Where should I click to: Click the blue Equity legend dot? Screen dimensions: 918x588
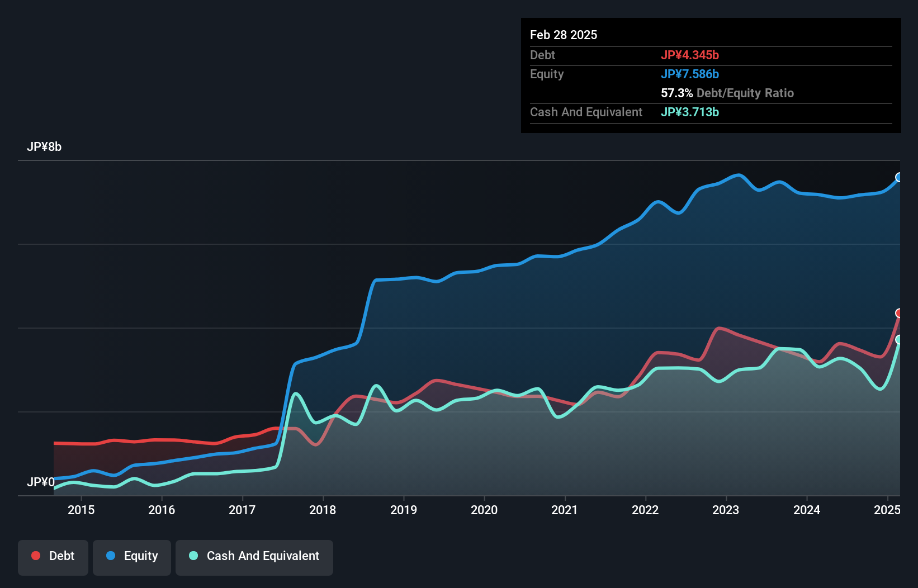point(111,556)
